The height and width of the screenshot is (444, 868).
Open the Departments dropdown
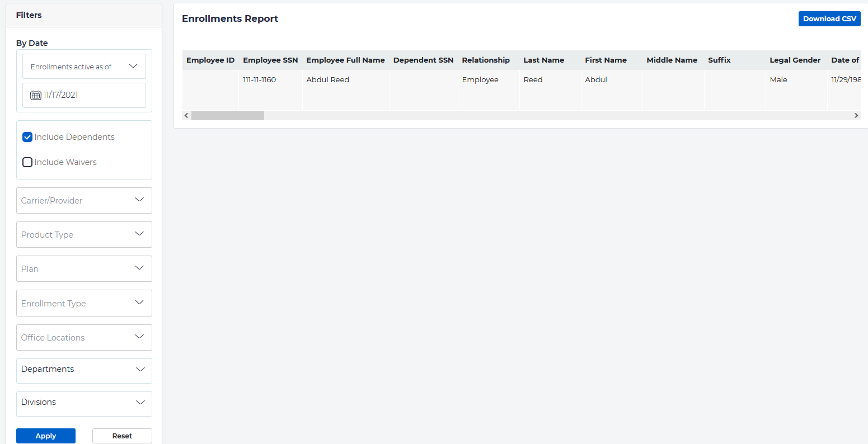click(84, 370)
